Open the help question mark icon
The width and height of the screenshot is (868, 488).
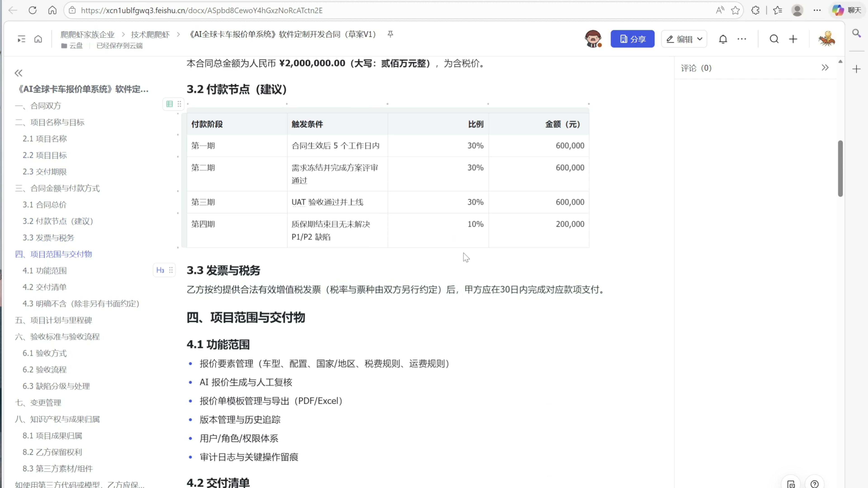pyautogui.click(x=814, y=484)
